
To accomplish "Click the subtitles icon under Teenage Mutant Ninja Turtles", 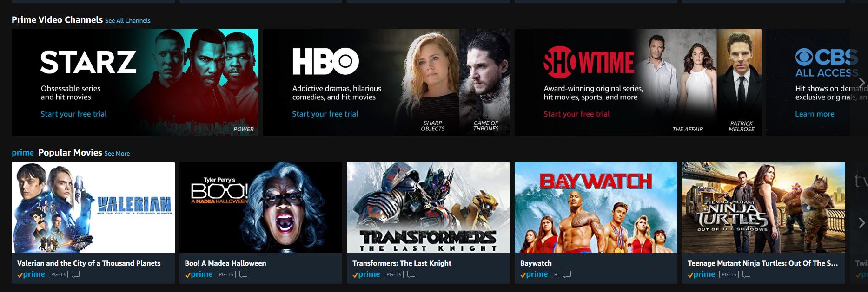I will [x=746, y=274].
